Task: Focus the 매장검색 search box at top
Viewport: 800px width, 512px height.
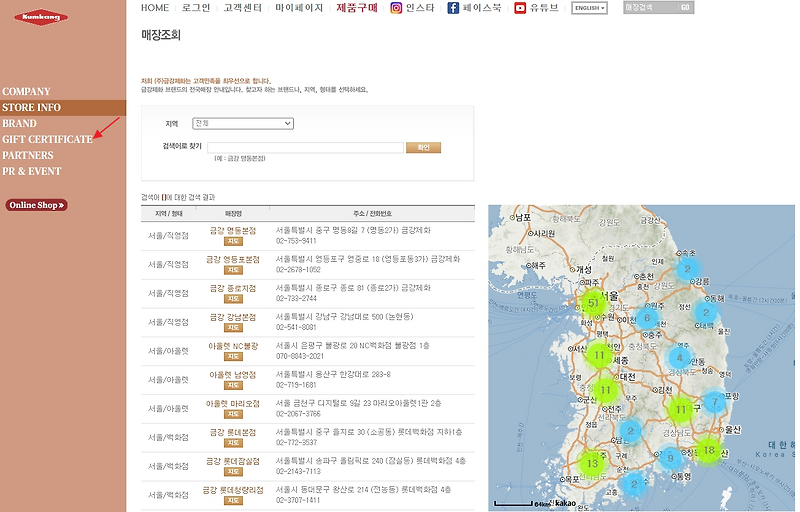Action: click(x=651, y=8)
